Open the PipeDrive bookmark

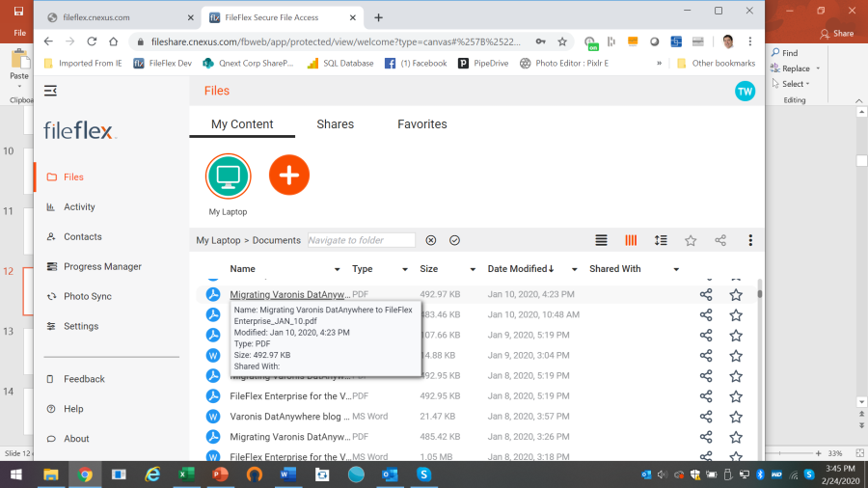(483, 63)
